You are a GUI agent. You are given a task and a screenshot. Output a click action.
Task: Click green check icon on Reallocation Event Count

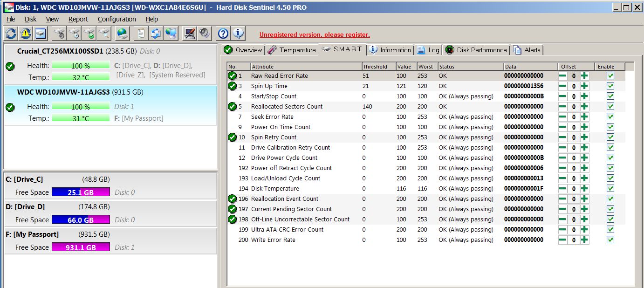(x=232, y=199)
